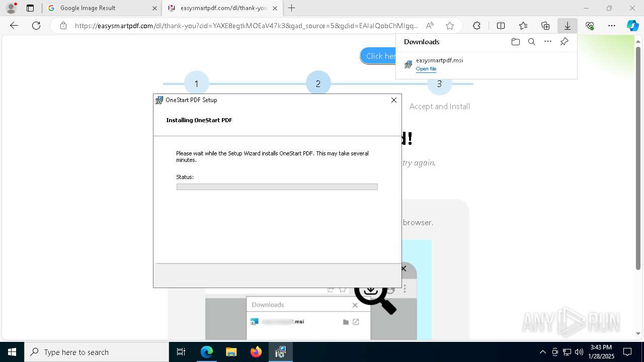This screenshot has width=644, height=362.
Task: Open File Explorer from taskbar
Action: pyautogui.click(x=231, y=352)
